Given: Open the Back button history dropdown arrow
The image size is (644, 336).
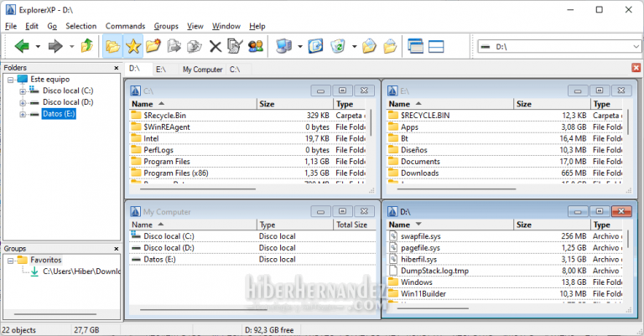Looking at the screenshot, I should [39, 46].
